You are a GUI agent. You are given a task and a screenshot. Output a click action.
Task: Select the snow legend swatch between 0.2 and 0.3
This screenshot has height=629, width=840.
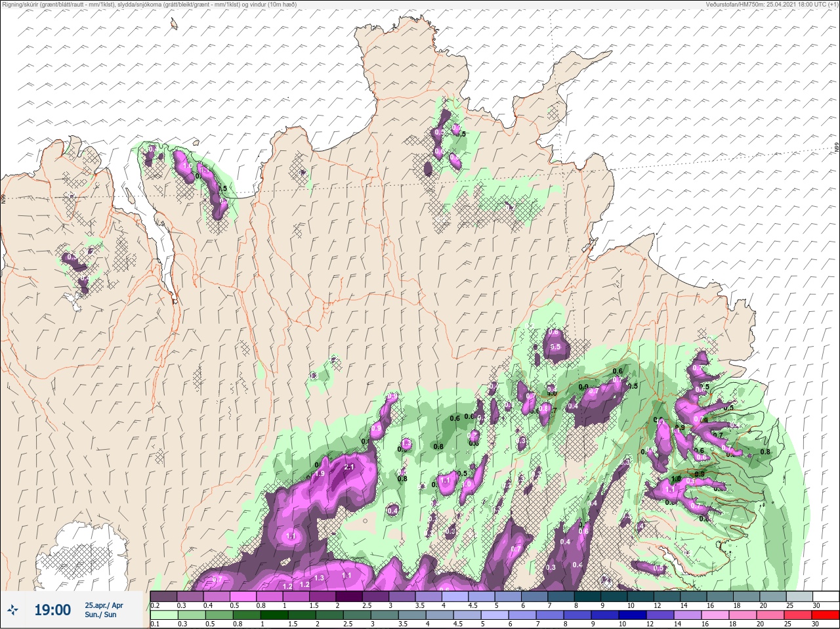click(x=163, y=596)
